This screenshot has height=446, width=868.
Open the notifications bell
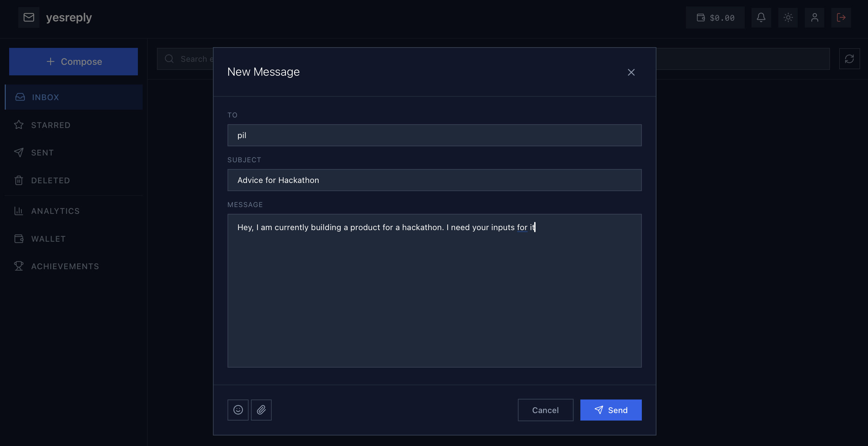click(x=761, y=18)
